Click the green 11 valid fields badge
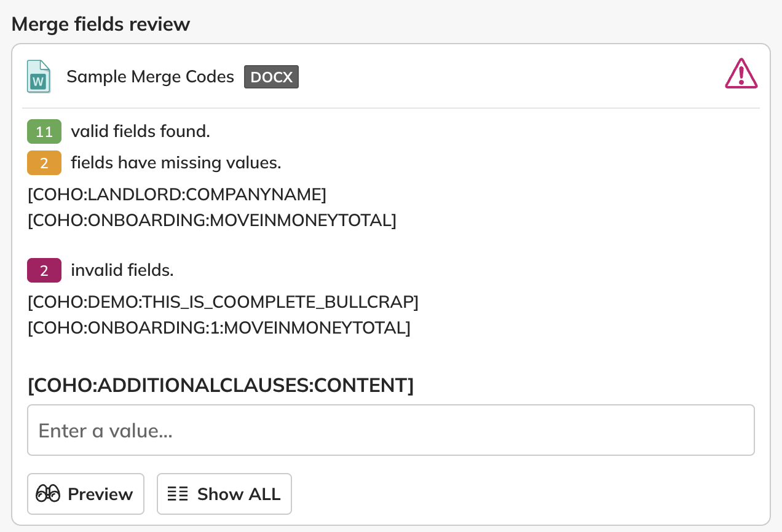 (44, 131)
